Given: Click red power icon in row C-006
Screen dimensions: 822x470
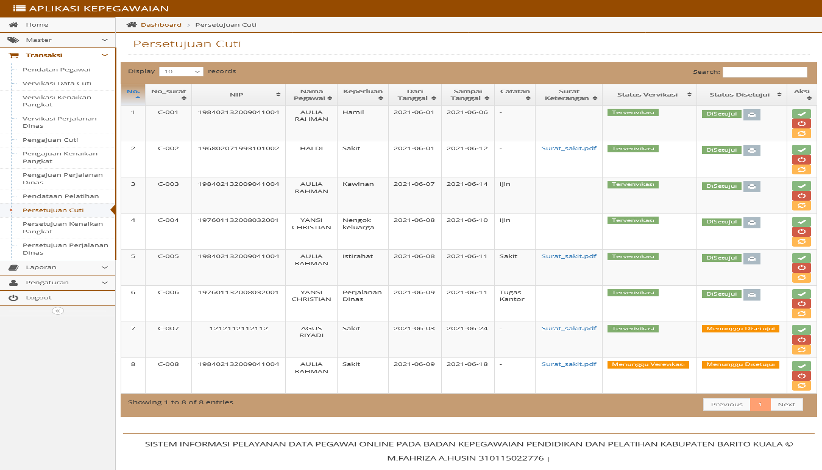Looking at the screenshot, I should [x=801, y=304].
